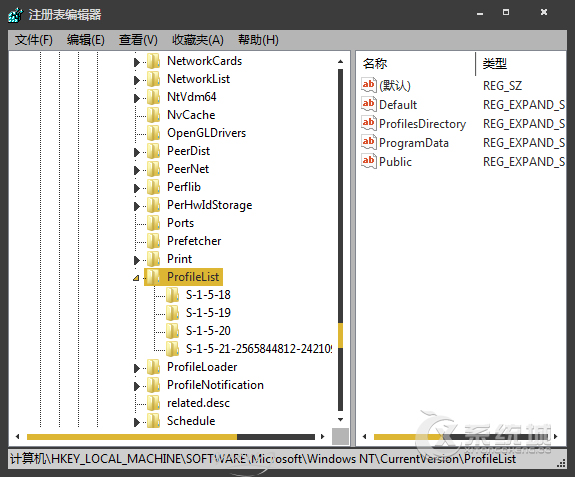Expand the NetworkList key
The height and width of the screenshot is (477, 575).
[x=137, y=80]
